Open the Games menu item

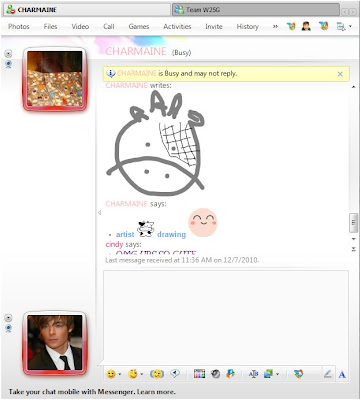[x=139, y=27]
